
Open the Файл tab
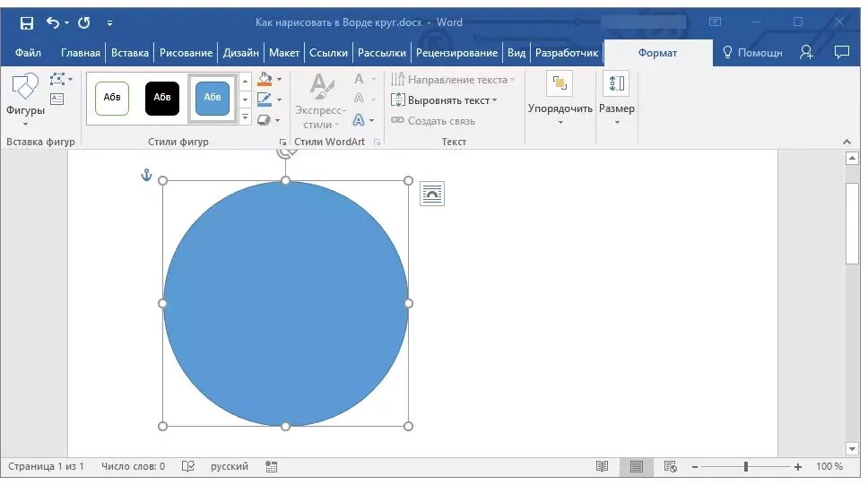point(28,53)
